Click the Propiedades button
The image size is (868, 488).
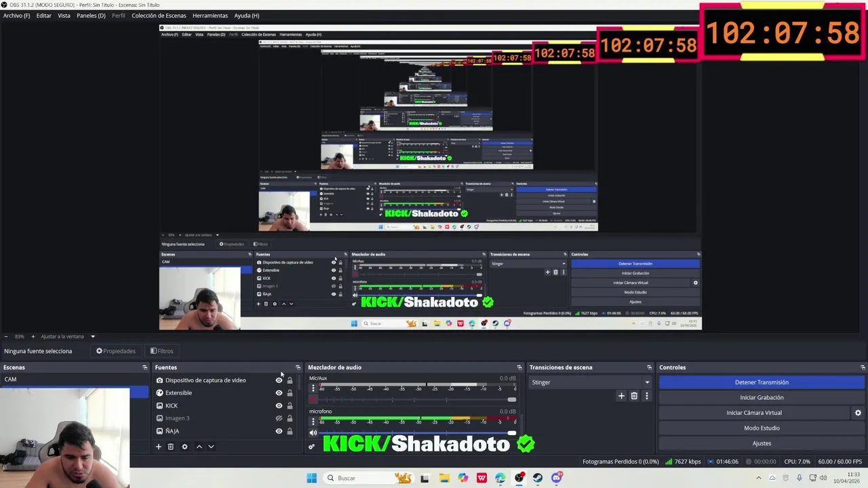tap(116, 351)
